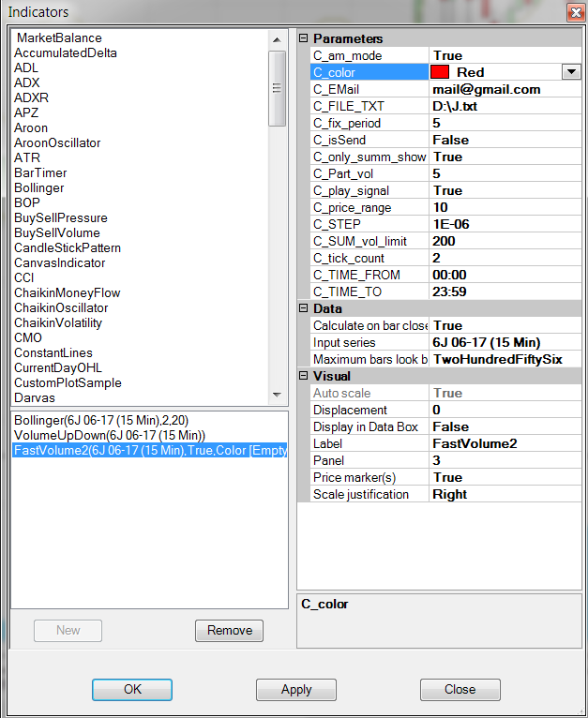
Task: Click Scale justification value Right
Action: coord(505,495)
